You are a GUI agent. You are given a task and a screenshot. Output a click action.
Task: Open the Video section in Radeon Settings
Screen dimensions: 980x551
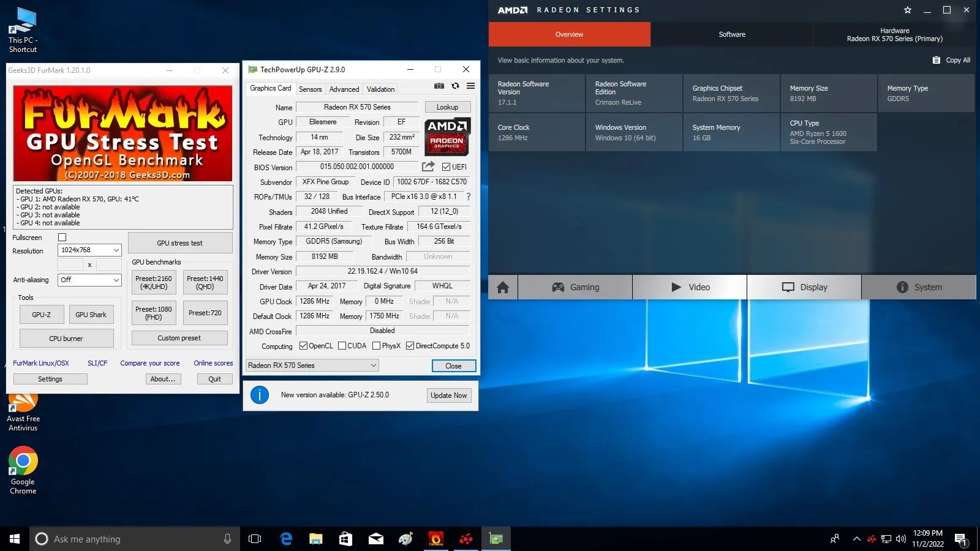pos(690,287)
